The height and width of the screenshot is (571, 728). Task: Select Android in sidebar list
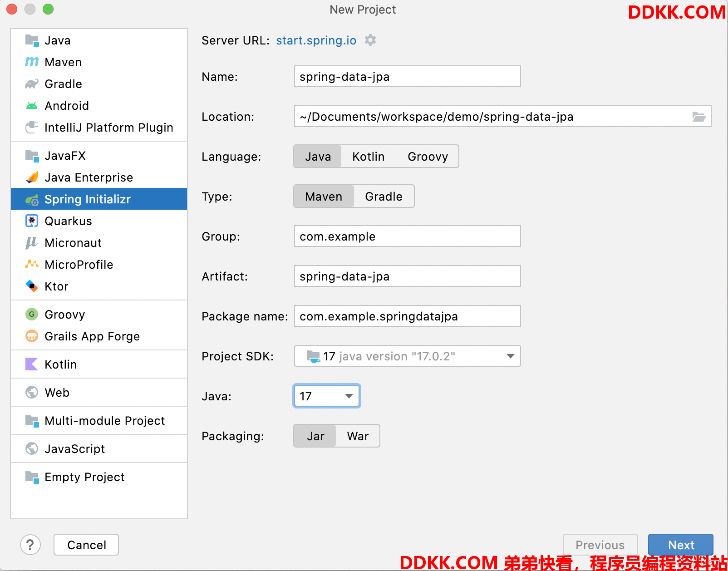click(x=99, y=106)
